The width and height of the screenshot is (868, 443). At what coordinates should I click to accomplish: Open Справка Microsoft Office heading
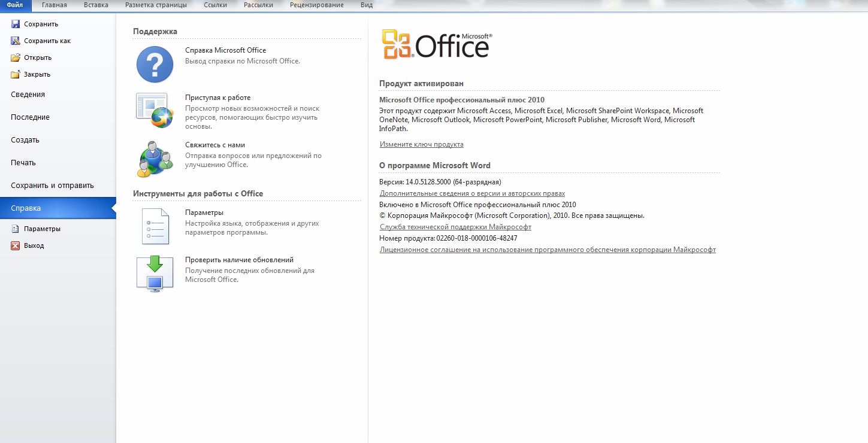[x=226, y=50]
